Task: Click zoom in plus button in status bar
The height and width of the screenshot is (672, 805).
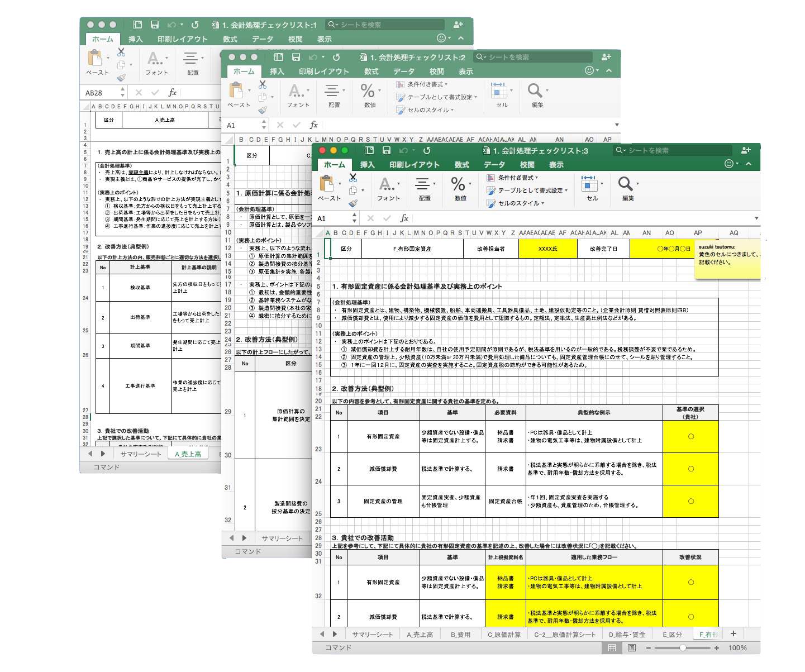Action: 717,648
